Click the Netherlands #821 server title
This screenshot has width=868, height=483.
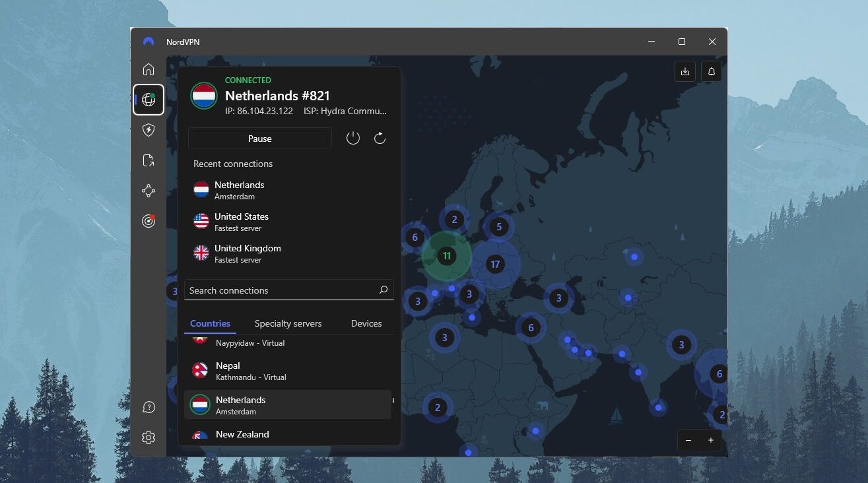[x=277, y=96]
